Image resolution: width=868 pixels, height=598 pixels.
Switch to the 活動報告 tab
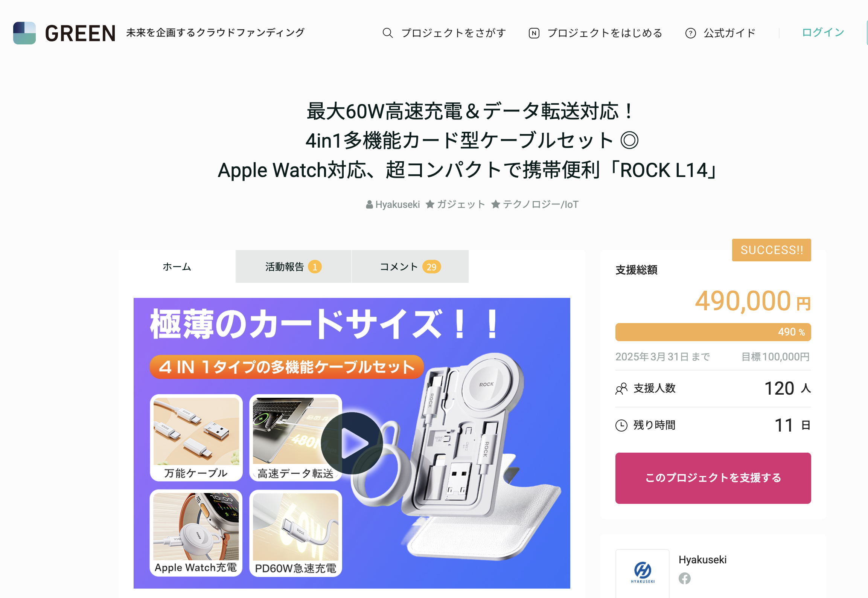tap(293, 267)
